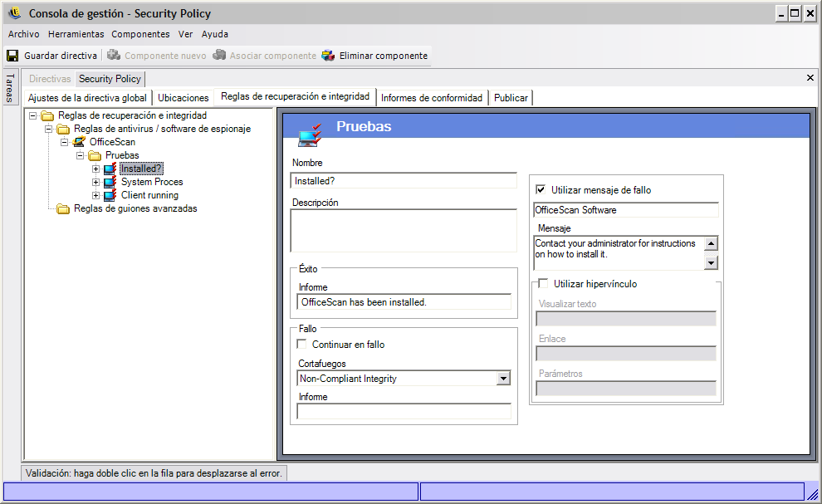822x504 pixels.
Task: Open the Herramientas menu
Action: point(76,34)
